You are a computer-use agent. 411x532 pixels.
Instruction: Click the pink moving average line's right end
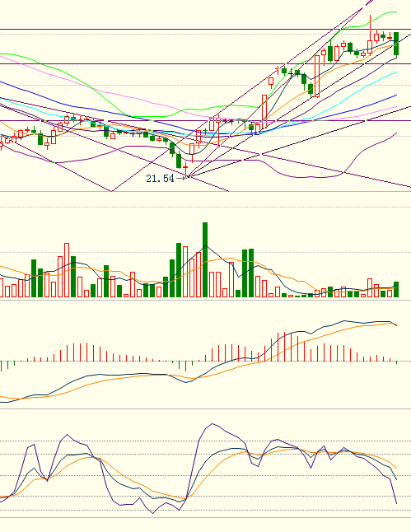[x=396, y=107]
